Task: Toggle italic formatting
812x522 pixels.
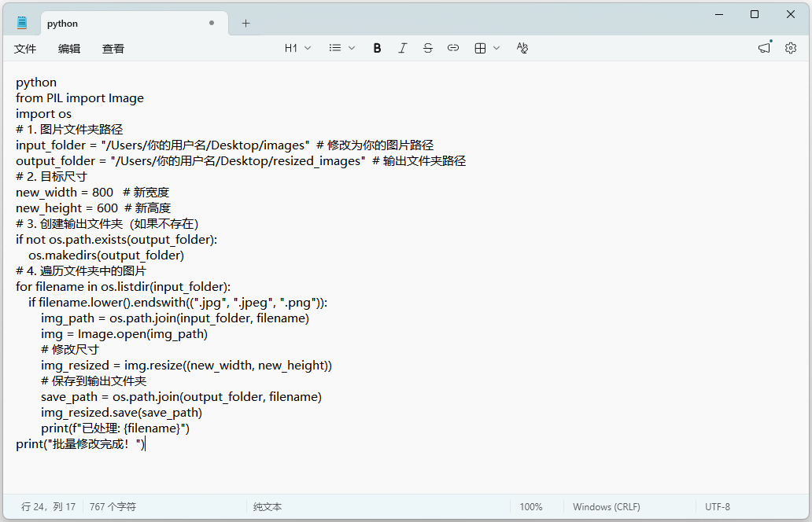Action: (402, 48)
